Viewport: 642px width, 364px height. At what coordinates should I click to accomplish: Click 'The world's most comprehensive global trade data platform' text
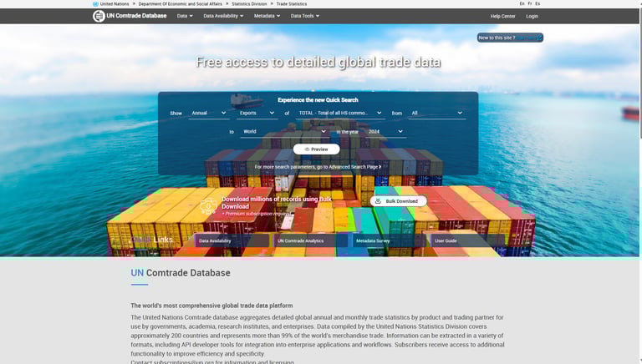(x=211, y=306)
